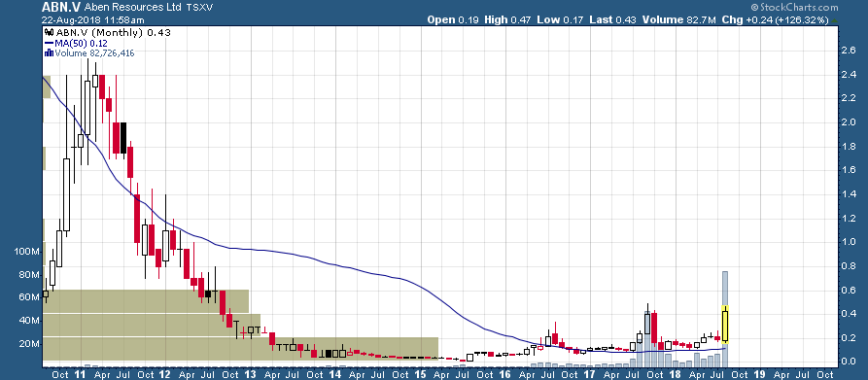Click the MA(50) 0.12 legend entry
Viewport: 868px width, 380px height.
coord(80,43)
